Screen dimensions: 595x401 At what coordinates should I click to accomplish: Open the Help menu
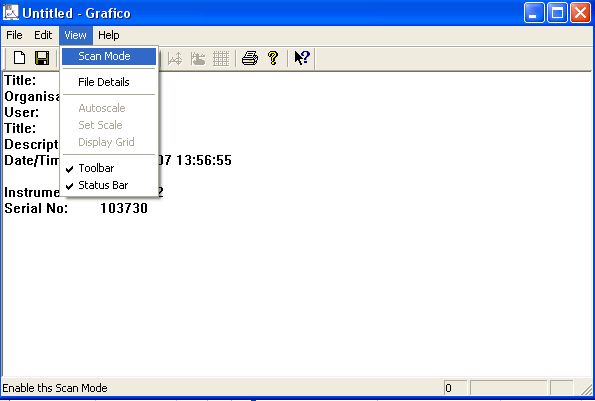[x=109, y=35]
